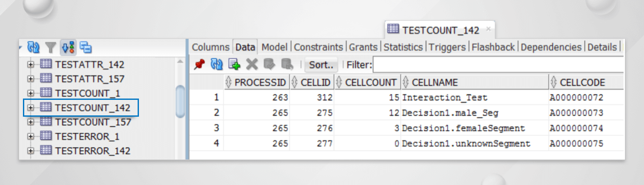Click the Sort.. button

321,65
